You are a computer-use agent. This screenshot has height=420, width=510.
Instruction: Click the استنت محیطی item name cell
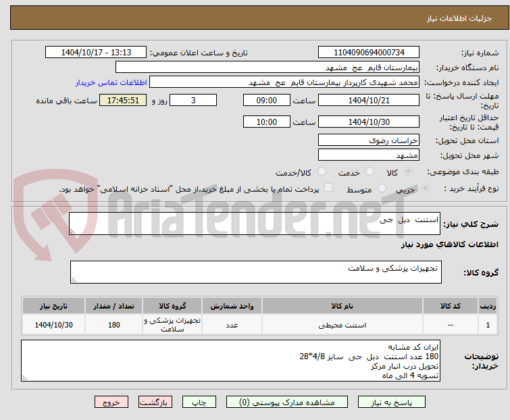pos(342,325)
